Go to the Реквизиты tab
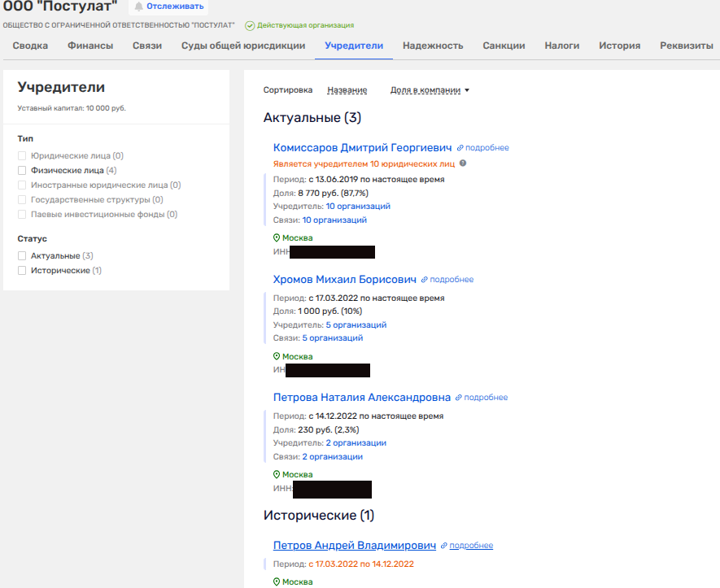The height and width of the screenshot is (588, 720). coord(687,46)
